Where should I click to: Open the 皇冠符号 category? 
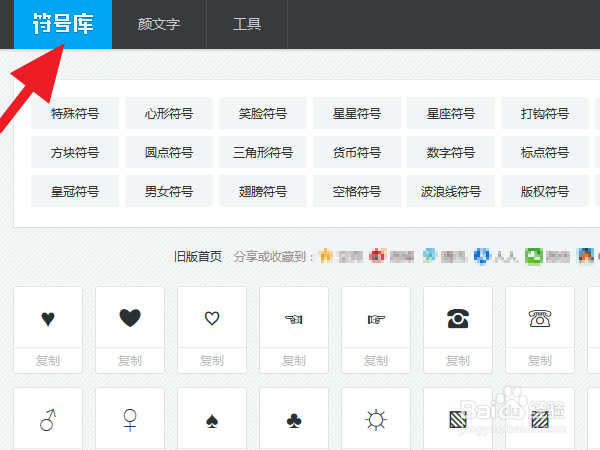coord(75,191)
